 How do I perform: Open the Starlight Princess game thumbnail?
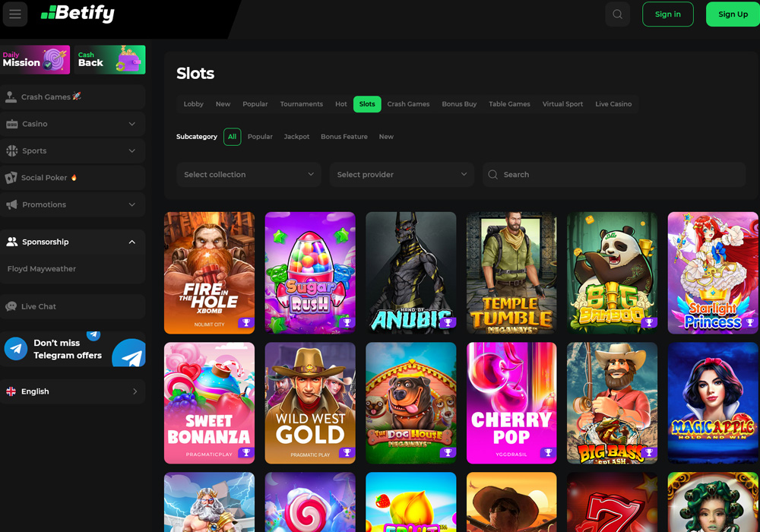[x=713, y=273]
